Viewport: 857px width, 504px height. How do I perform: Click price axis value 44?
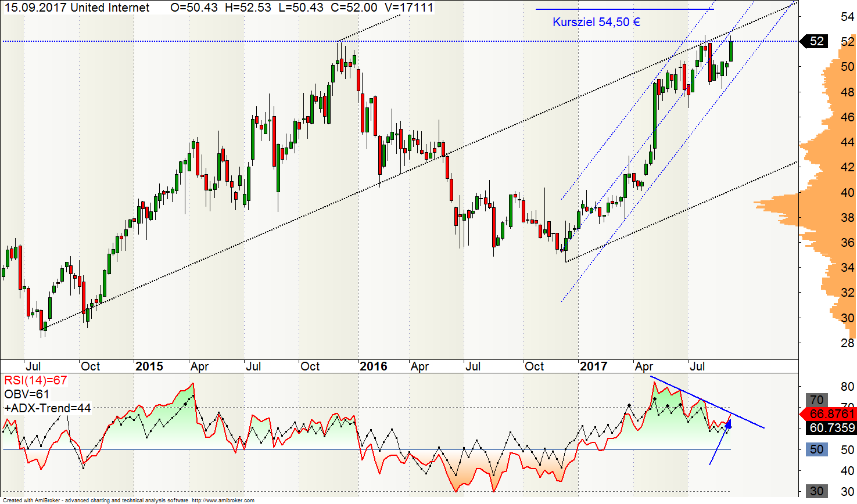pos(847,142)
